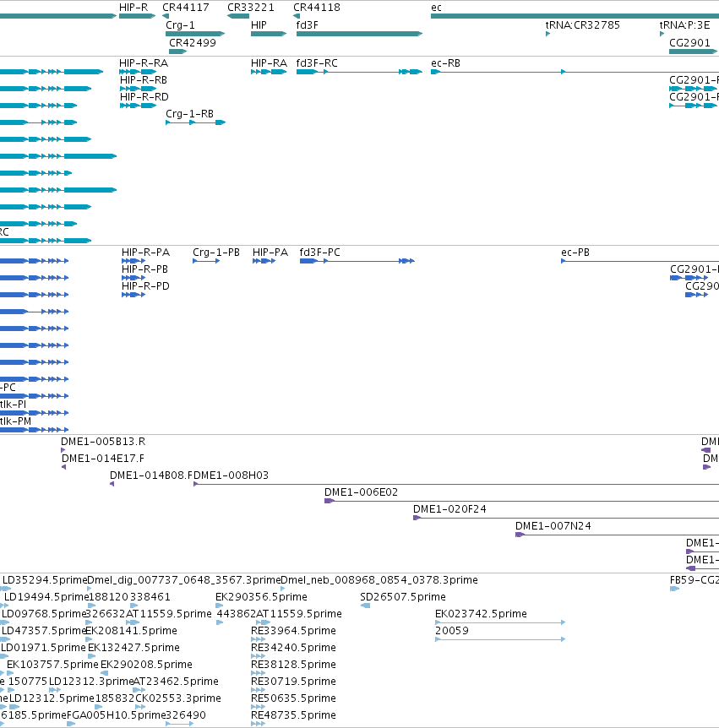Click the EK290356.5prime EST
The height and width of the screenshot is (728, 719).
[x=219, y=606]
